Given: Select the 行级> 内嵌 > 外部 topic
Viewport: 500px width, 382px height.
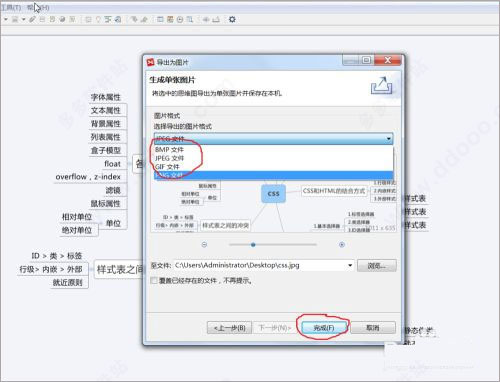Looking at the screenshot, I should 51,269.
